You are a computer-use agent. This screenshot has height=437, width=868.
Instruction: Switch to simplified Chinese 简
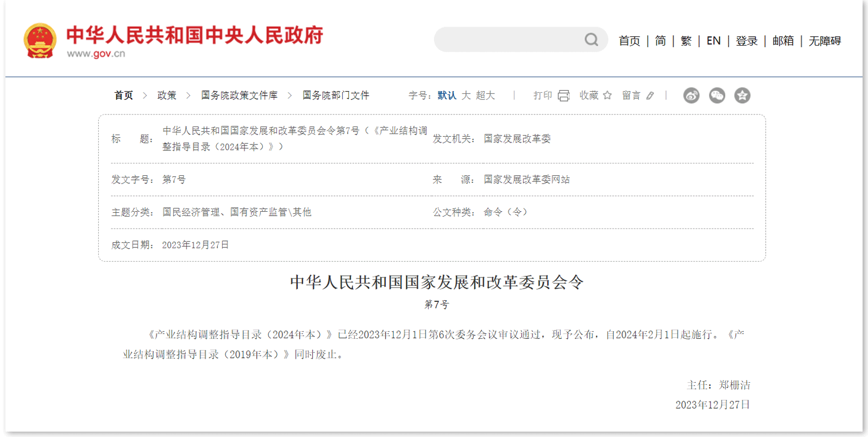click(x=661, y=41)
